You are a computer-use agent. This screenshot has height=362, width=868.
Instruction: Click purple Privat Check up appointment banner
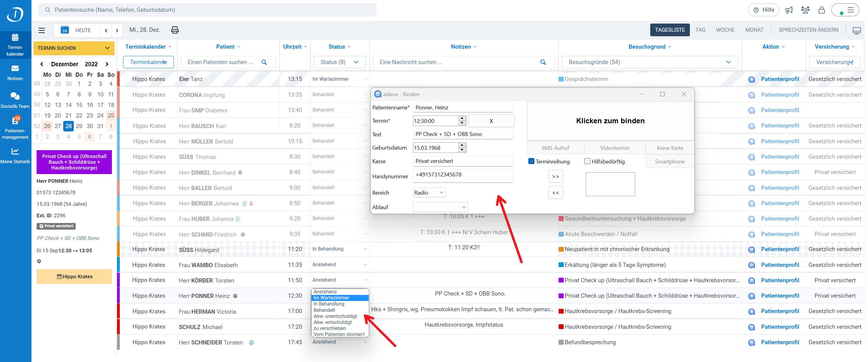[74, 162]
